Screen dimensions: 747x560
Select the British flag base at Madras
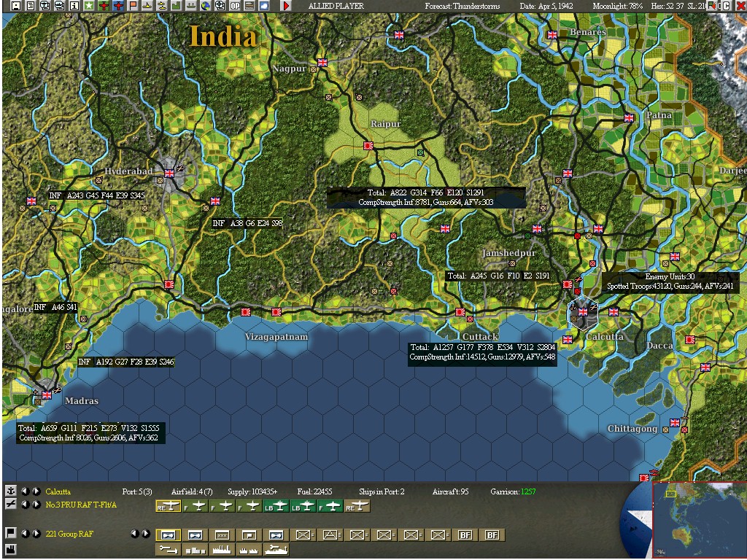click(x=46, y=394)
